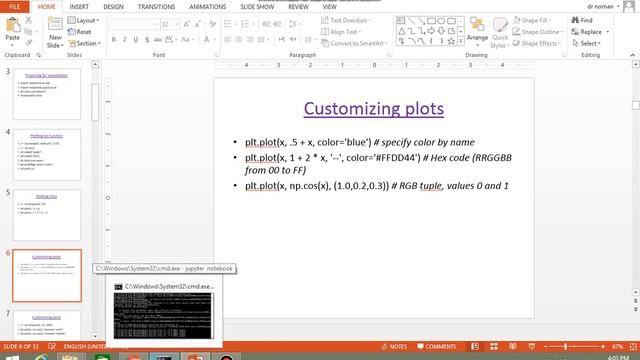Select the Right Arrow shape in the gallery

coord(431,31)
